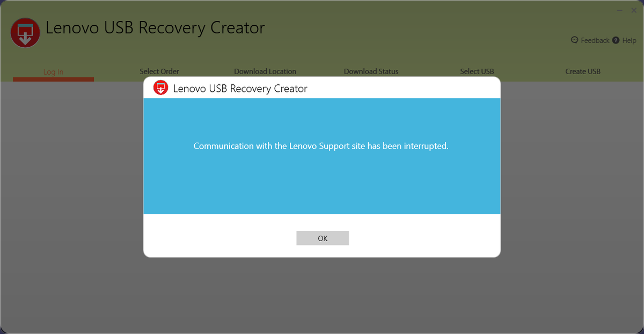Screen dimensions: 644x334
Task: Click OK to dismiss the dialog
Action: point(323,238)
